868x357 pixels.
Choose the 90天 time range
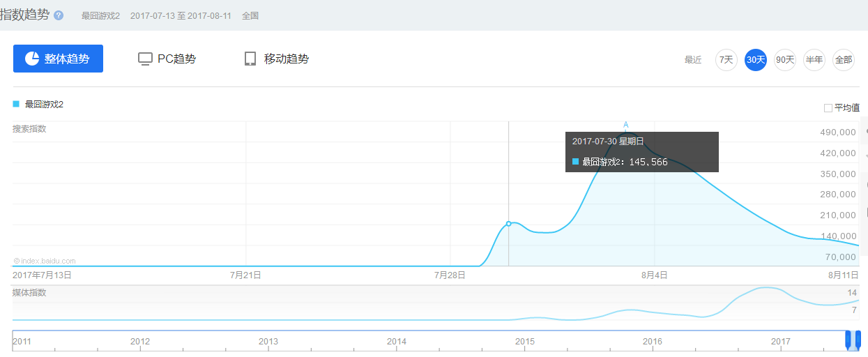coord(785,60)
